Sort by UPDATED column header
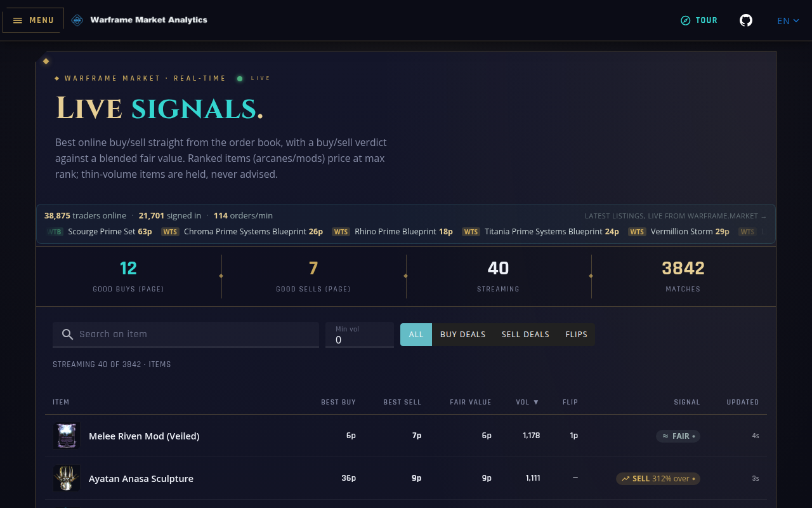Screen dimensions: 812x508 pos(743,402)
